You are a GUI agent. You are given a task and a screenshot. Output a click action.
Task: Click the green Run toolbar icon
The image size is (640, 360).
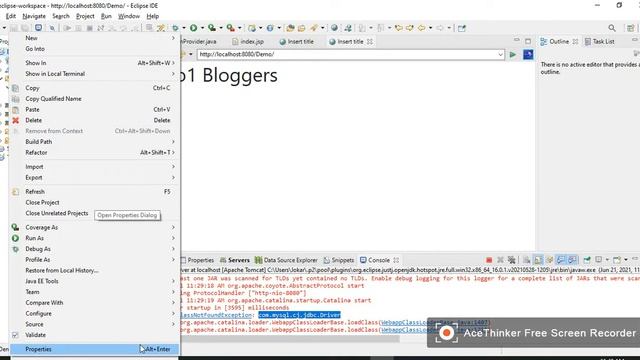point(193,28)
